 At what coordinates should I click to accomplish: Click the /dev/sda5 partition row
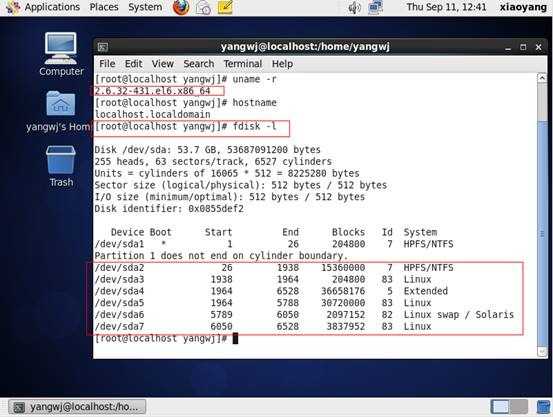coord(263,303)
